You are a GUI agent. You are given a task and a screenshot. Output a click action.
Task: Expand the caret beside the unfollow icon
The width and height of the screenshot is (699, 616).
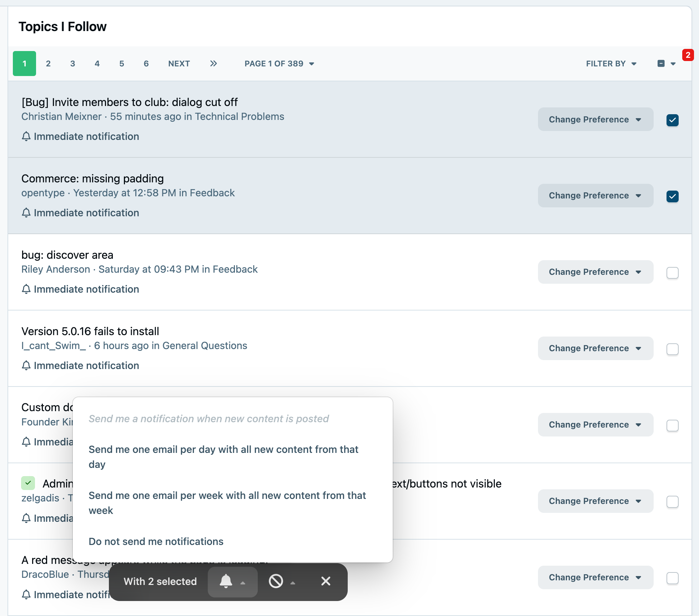[293, 583]
